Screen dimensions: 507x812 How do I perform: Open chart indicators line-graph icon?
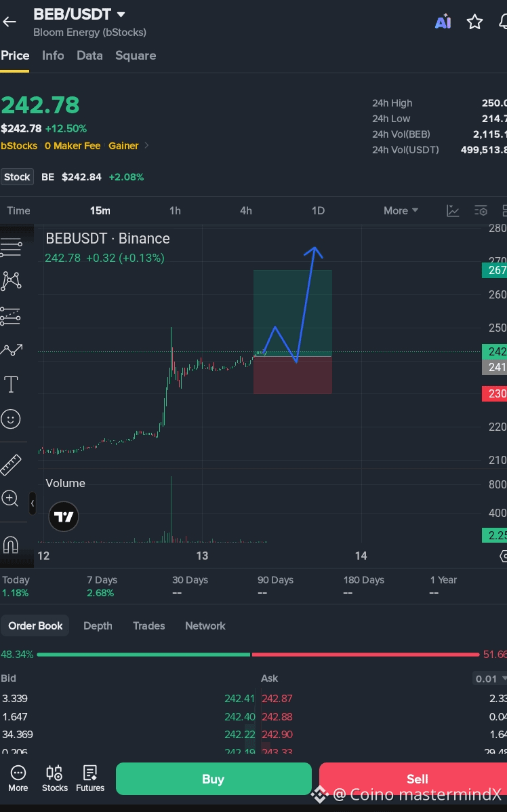(x=453, y=210)
